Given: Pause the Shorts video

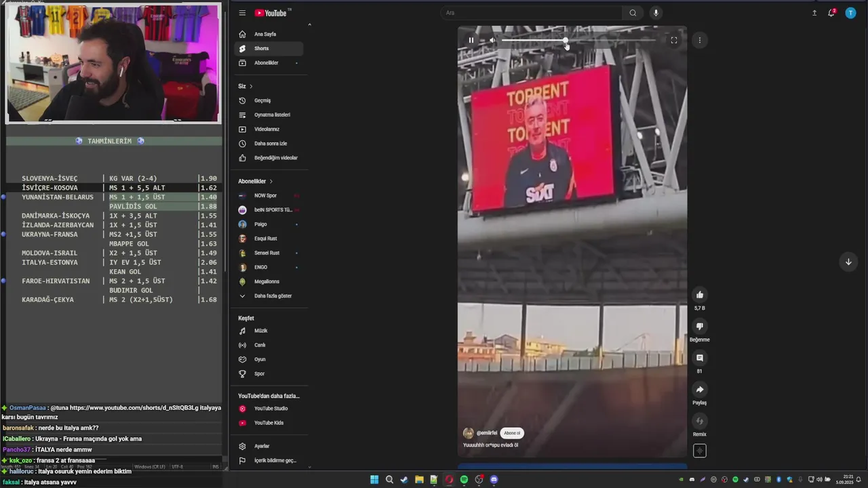Looking at the screenshot, I should pos(471,40).
